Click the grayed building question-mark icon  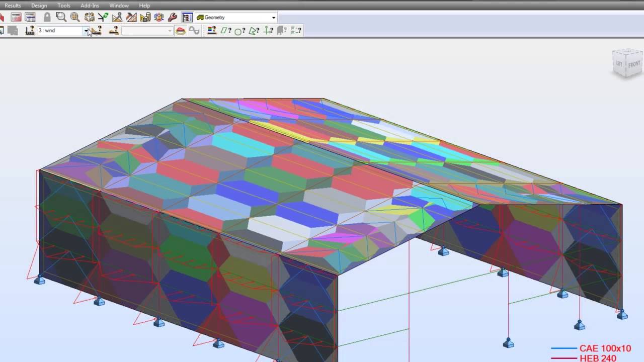[x=282, y=31]
